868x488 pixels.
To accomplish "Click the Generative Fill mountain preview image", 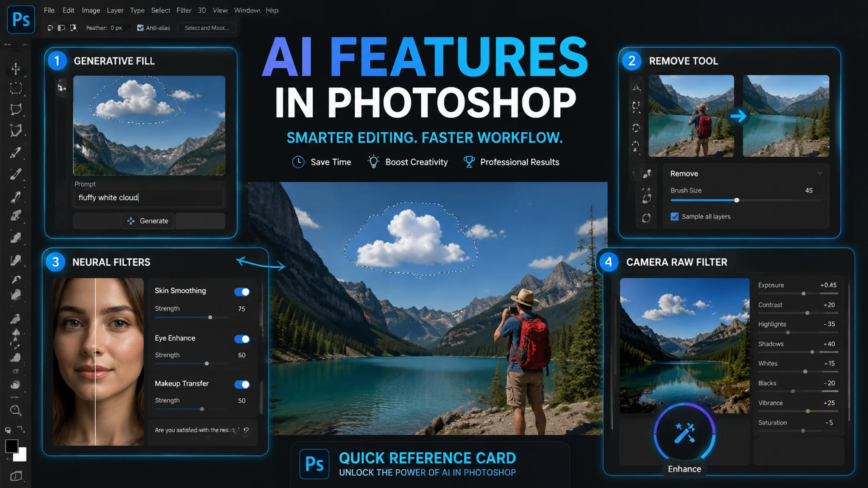I will click(x=149, y=125).
